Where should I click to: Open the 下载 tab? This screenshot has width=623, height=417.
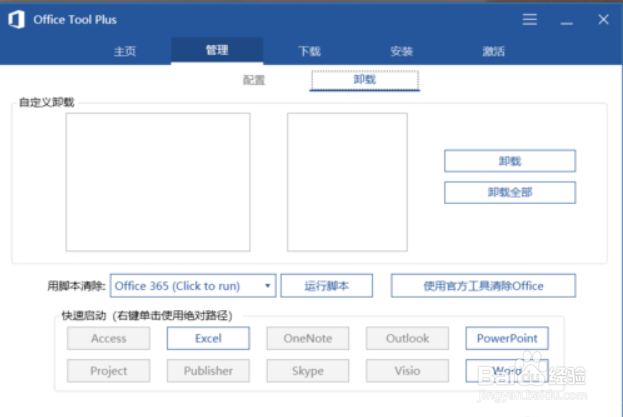point(309,51)
